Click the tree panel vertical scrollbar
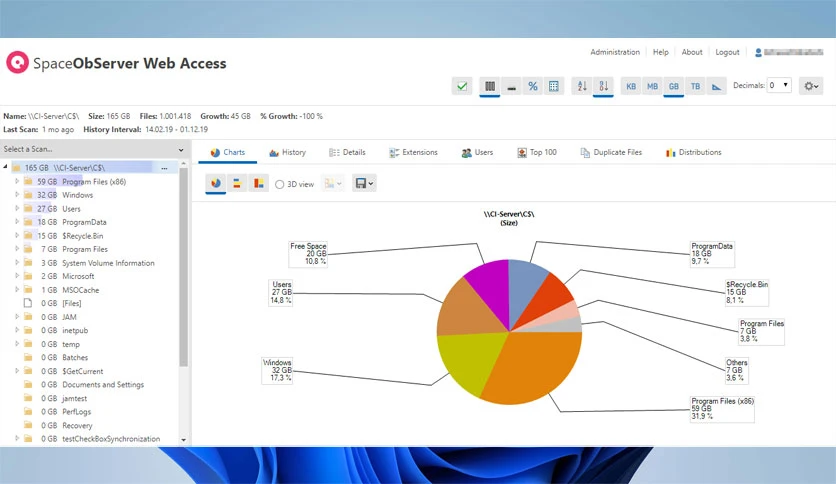Viewport: 836px width, 484px height. pyautogui.click(x=183, y=267)
